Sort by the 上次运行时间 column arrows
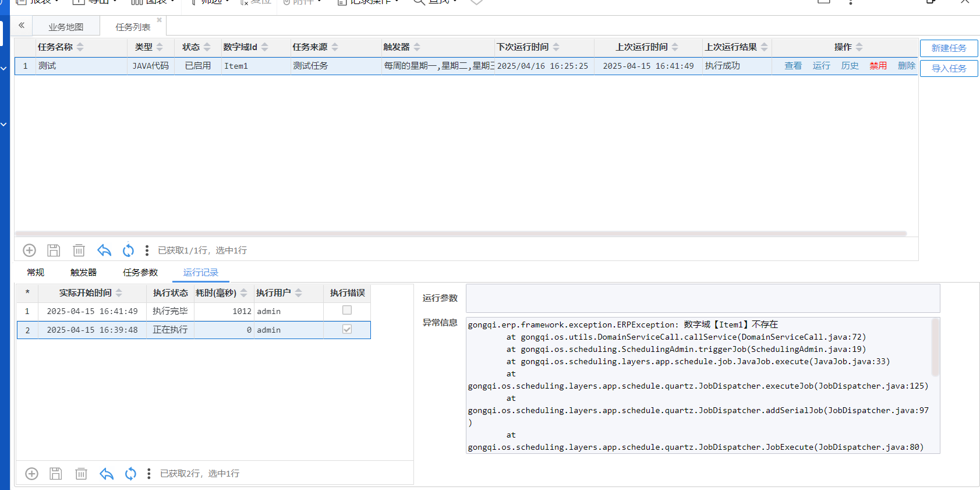The height and width of the screenshot is (490, 980). [675, 47]
